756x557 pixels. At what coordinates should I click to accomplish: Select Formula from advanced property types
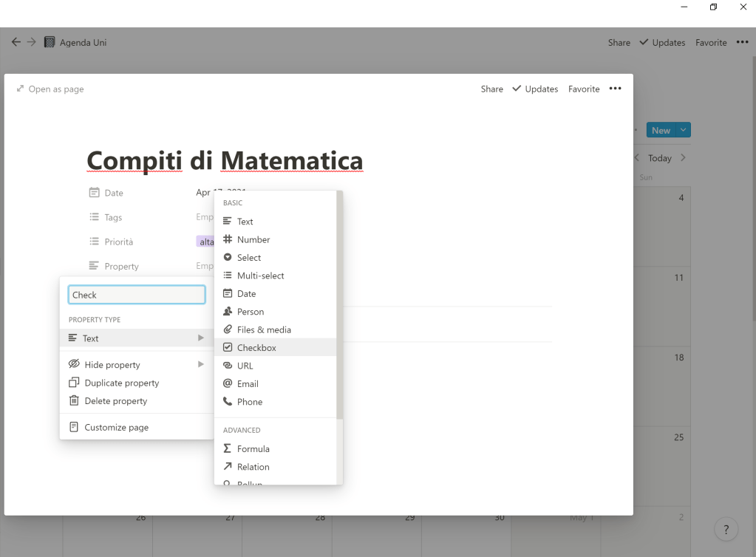253,449
